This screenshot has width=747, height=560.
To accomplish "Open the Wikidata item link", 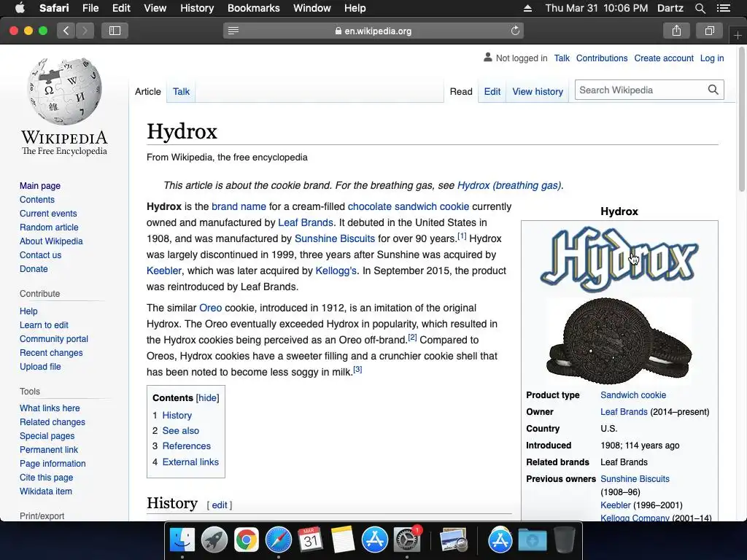I will [x=46, y=491].
